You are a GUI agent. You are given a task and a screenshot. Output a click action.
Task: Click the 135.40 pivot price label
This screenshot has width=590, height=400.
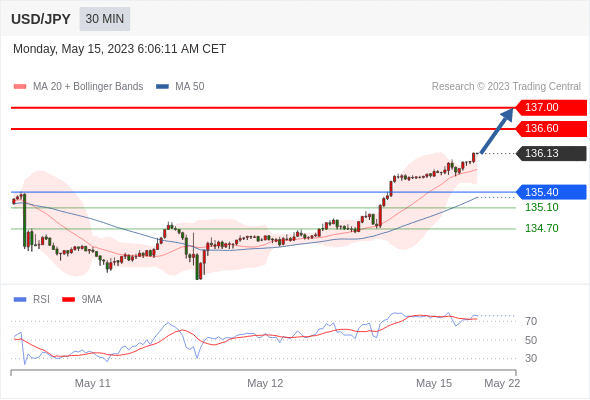point(551,192)
